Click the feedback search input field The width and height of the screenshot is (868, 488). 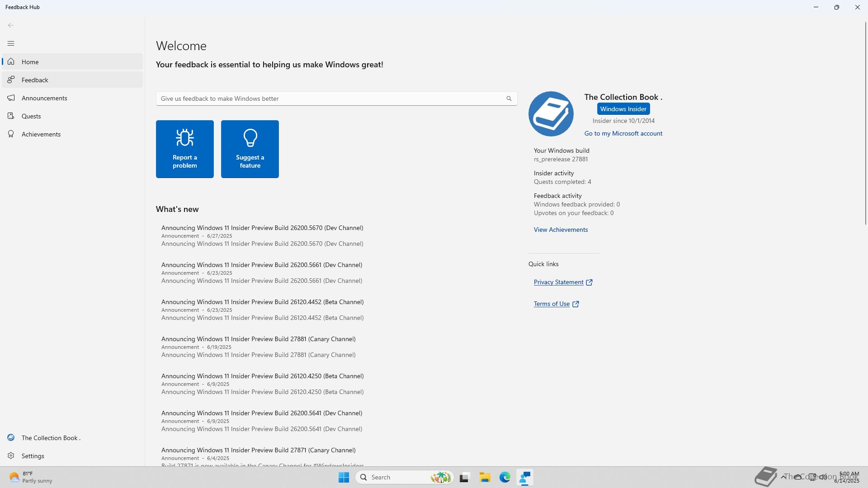330,99
